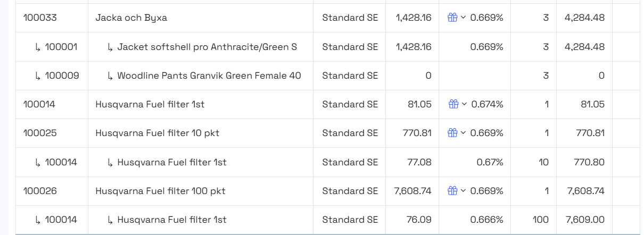Click the 0.67% discount cell
Image resolution: width=644 pixels, height=235 pixels.
(x=490, y=162)
